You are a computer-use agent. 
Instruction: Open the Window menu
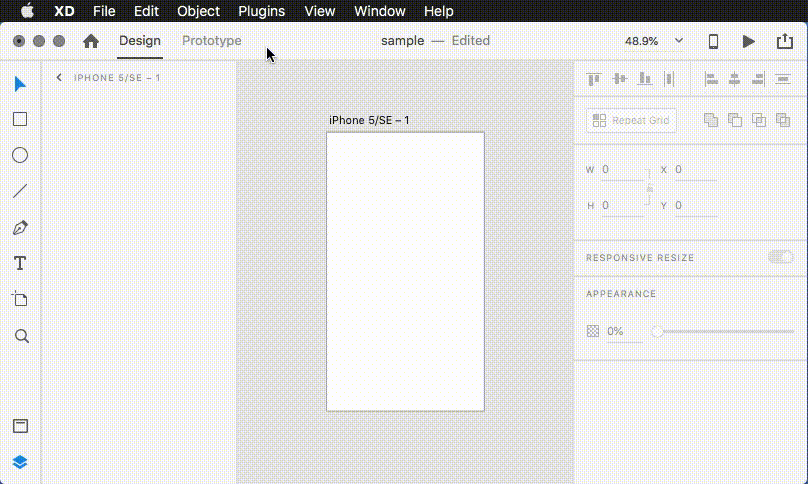tap(380, 11)
